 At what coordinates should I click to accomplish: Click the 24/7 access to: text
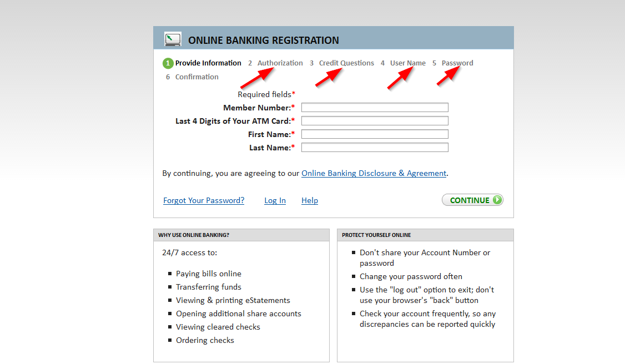189,252
